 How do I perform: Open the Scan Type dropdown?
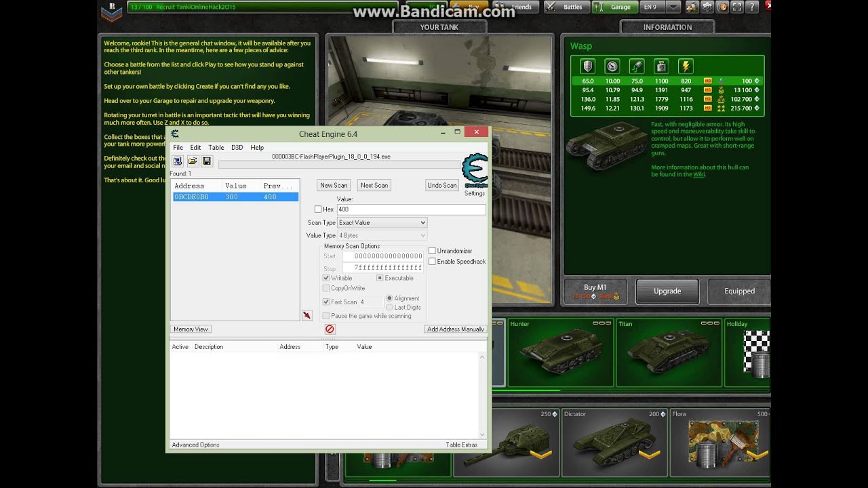[x=382, y=222]
